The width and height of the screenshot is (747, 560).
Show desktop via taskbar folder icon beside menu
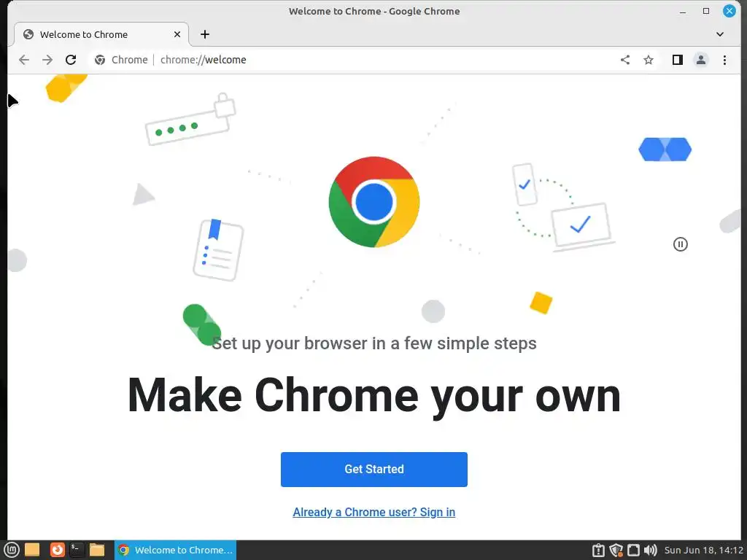pyautogui.click(x=32, y=550)
